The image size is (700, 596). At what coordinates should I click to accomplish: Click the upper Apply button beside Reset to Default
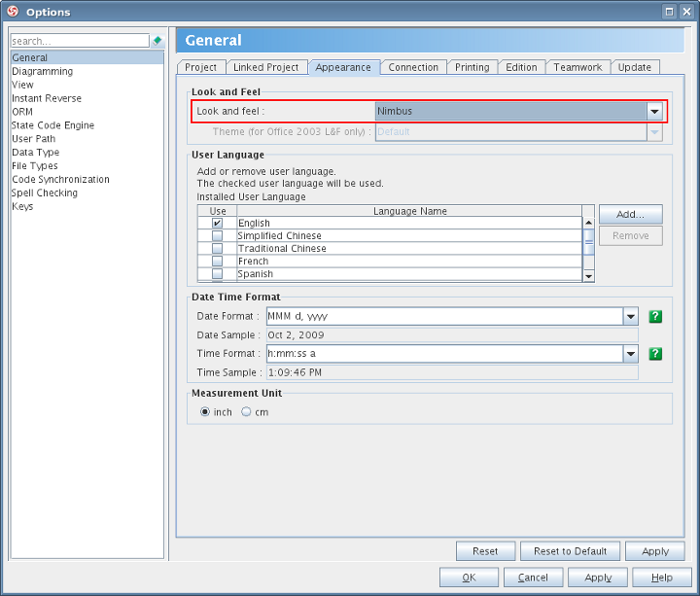[x=655, y=551]
